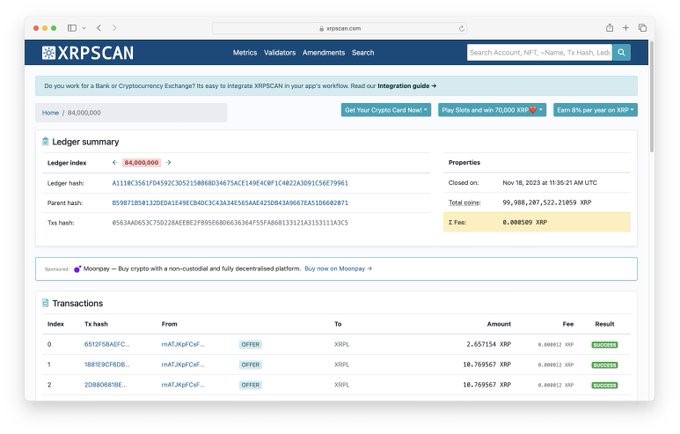Click the browser back arrow
Image resolution: width=680 pixels, height=434 pixels.
click(x=99, y=28)
